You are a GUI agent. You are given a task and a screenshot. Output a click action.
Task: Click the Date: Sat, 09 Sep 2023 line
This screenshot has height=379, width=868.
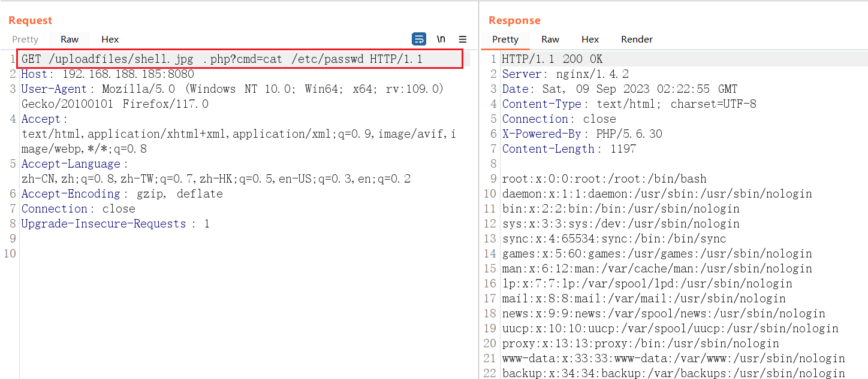(x=620, y=89)
